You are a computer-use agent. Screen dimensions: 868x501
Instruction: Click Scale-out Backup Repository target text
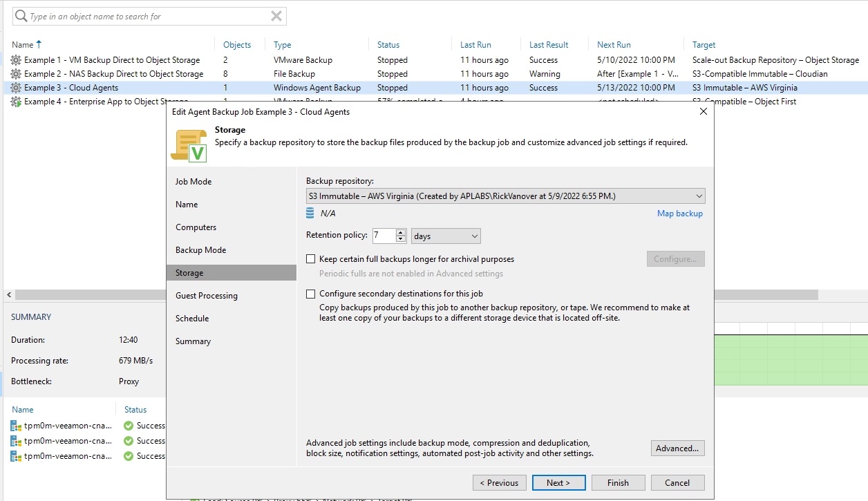click(775, 60)
